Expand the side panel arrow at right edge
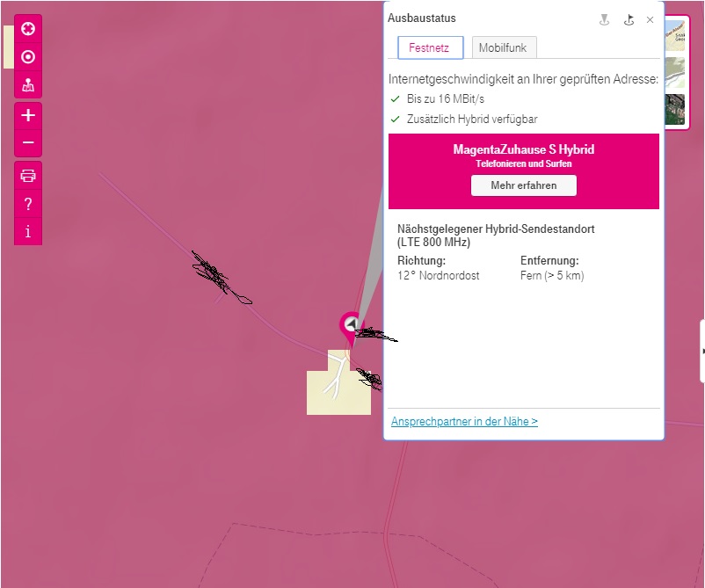Viewport: 705px width, 588px height. [x=702, y=351]
